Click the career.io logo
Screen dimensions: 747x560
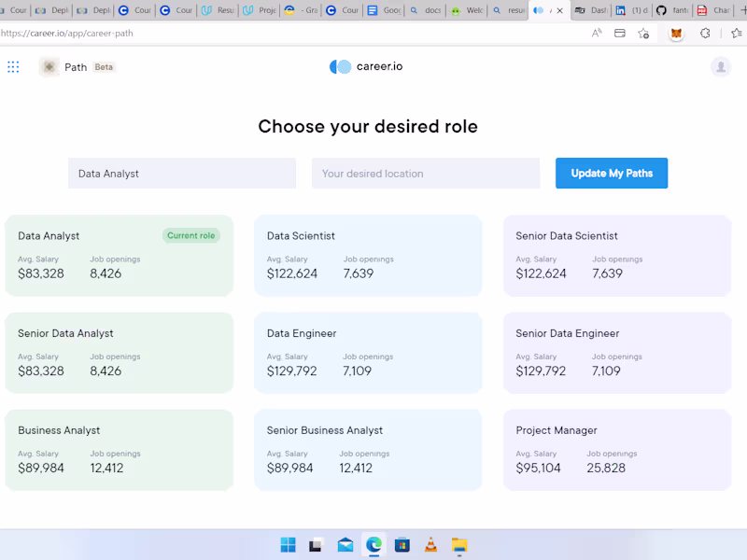pyautogui.click(x=367, y=67)
